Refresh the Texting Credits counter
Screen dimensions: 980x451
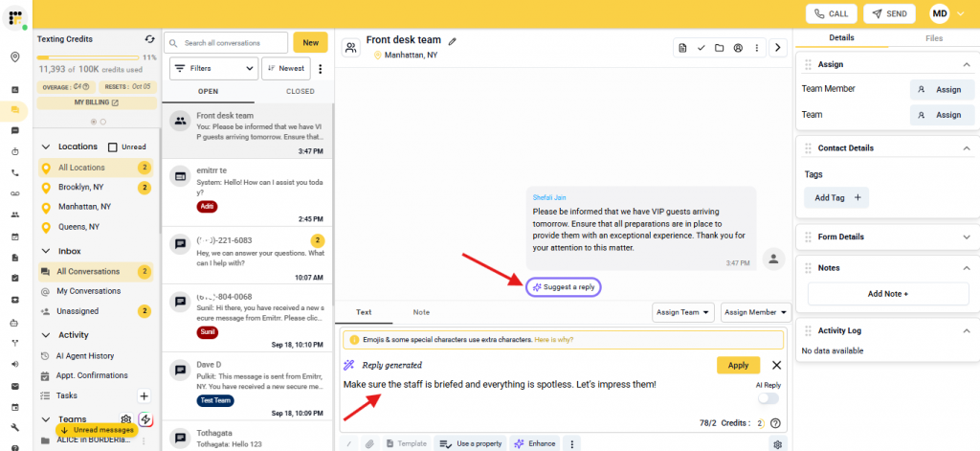click(149, 39)
